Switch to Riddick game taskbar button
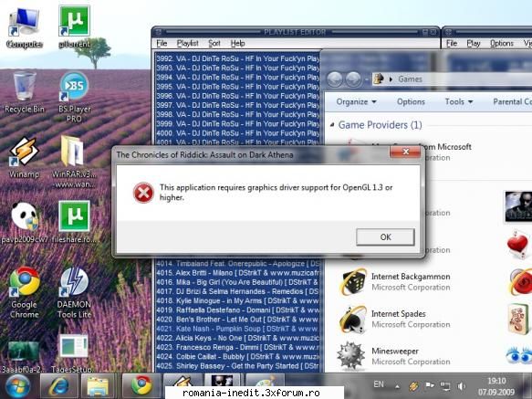 click(x=223, y=381)
